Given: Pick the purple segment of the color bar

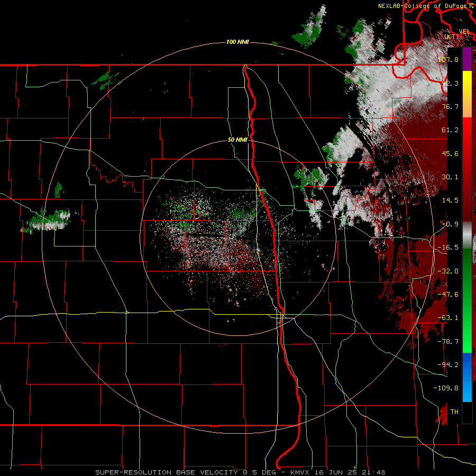Looking at the screenshot, I should point(467,59).
